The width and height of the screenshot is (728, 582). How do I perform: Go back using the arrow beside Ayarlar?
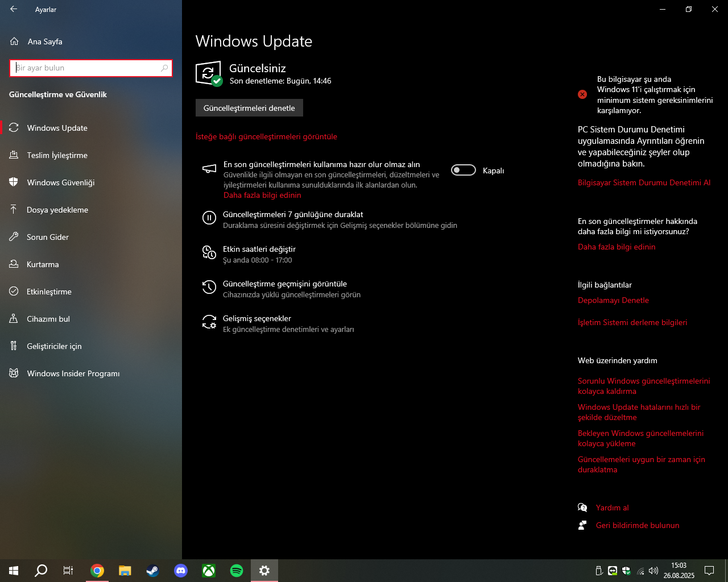tap(14, 9)
